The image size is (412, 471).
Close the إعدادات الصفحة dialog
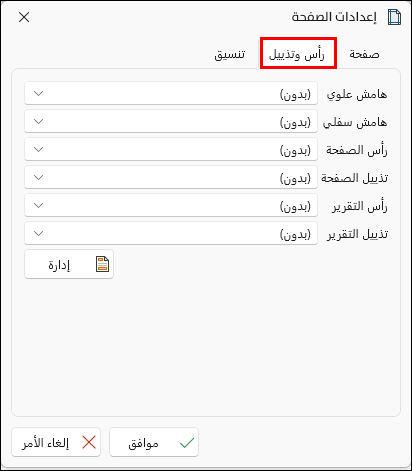[24, 17]
